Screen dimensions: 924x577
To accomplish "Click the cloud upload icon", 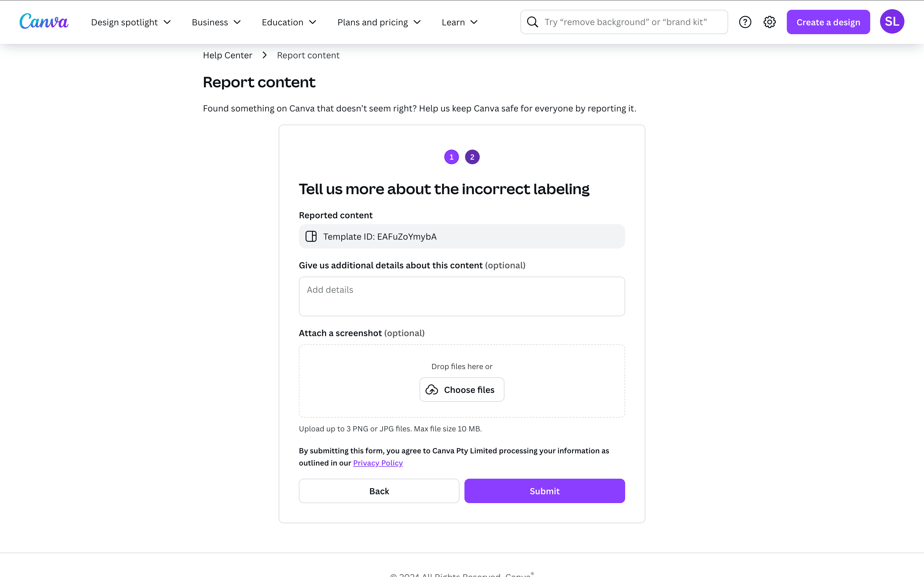I will 432,390.
